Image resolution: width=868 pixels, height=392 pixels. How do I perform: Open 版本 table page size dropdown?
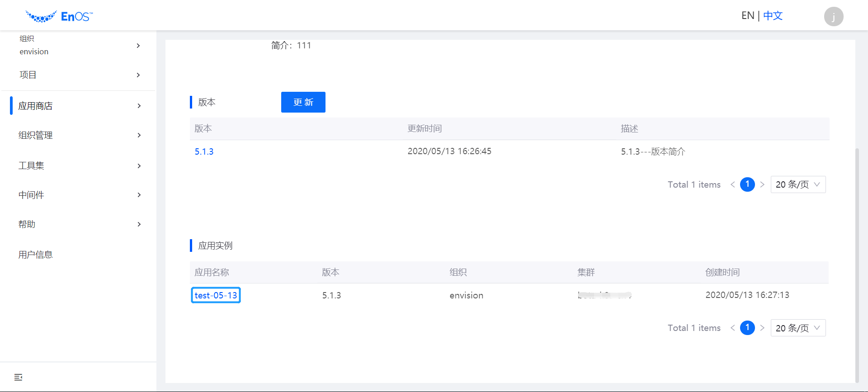pos(798,184)
